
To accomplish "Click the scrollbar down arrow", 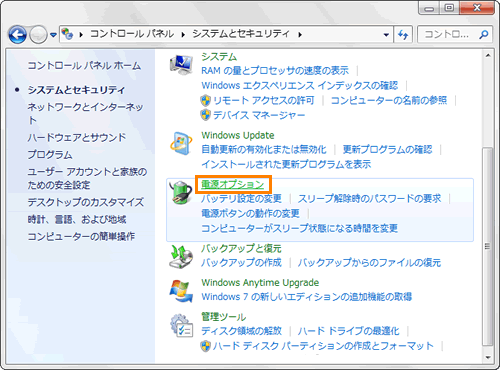I will [x=488, y=358].
